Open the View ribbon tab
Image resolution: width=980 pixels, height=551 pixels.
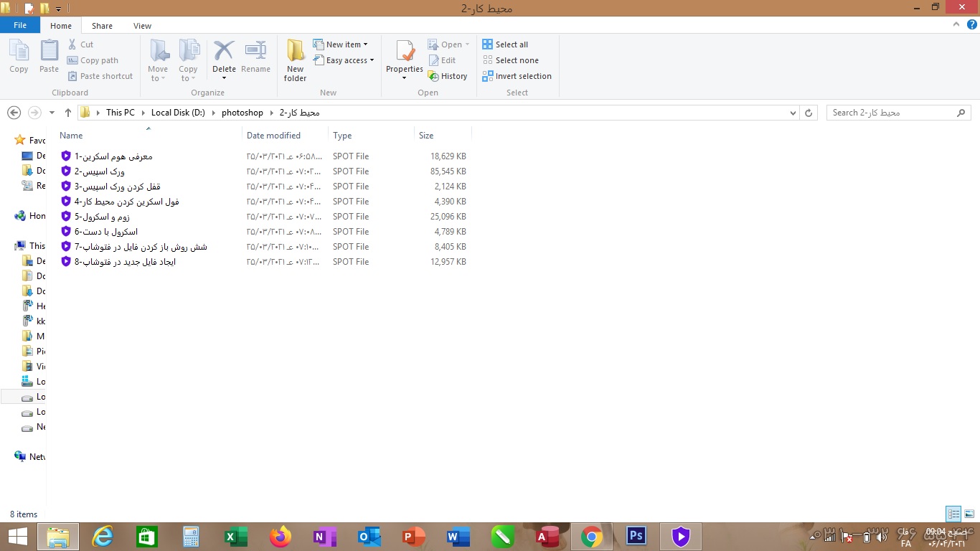142,26
